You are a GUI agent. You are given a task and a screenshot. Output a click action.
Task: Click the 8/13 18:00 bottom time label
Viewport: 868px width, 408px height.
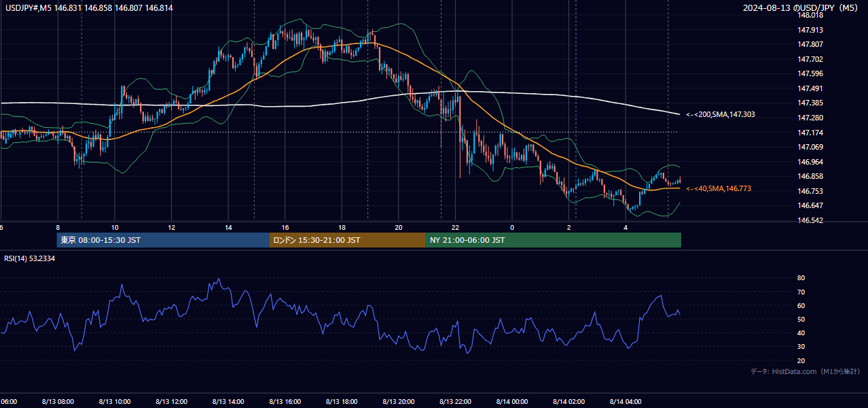click(342, 401)
